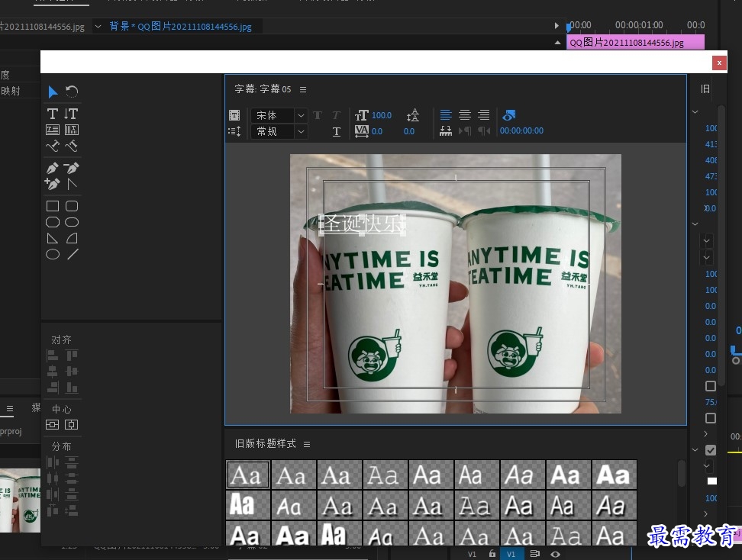Open project panel hamburger menu
This screenshot has height=560, width=742.
(9, 408)
